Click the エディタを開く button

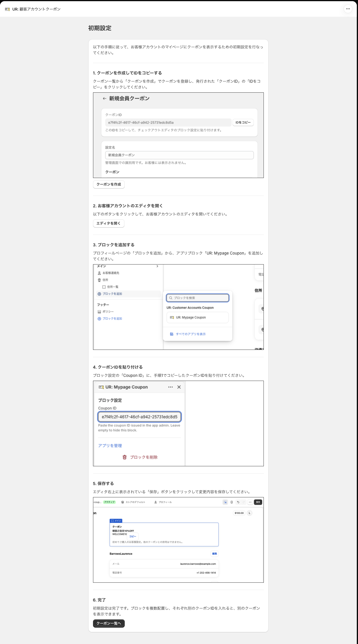coord(109,223)
